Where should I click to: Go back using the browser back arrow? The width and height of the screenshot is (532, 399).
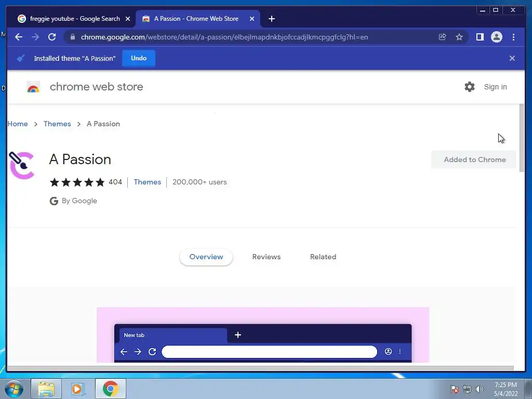pyautogui.click(x=19, y=37)
